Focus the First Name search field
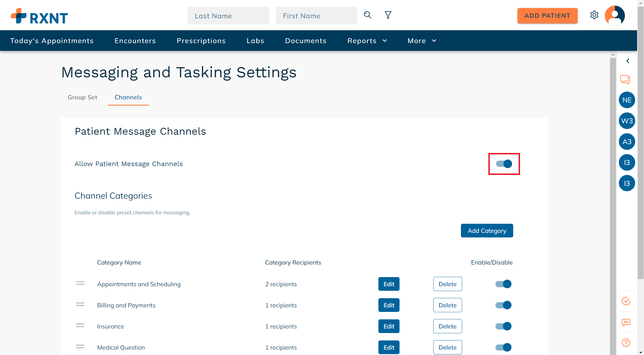644x355 pixels. point(316,16)
